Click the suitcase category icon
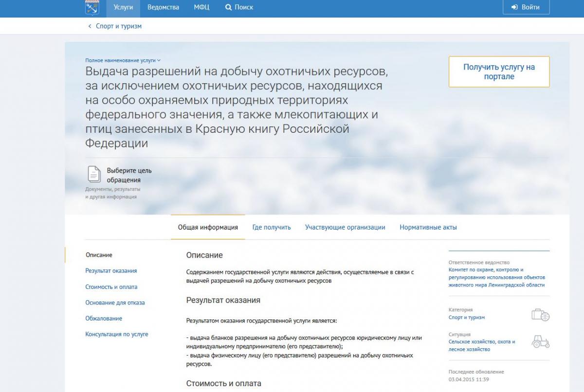Viewport: 584px width, 392px height. click(540, 315)
